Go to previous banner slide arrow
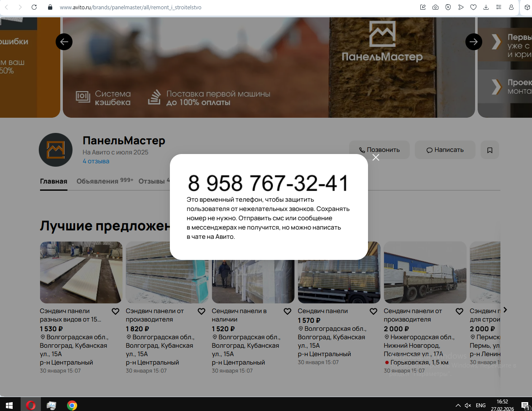 point(64,42)
